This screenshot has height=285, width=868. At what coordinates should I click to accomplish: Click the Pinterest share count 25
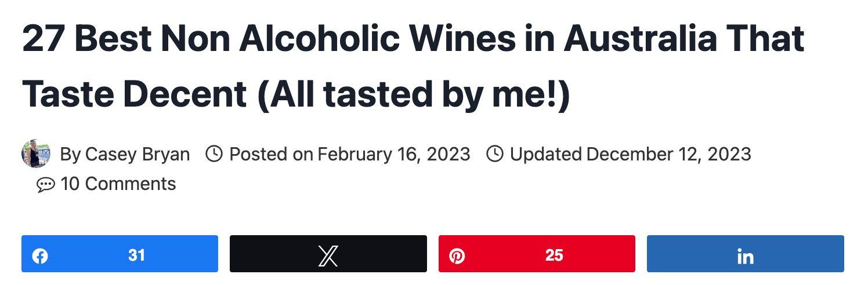(x=554, y=255)
